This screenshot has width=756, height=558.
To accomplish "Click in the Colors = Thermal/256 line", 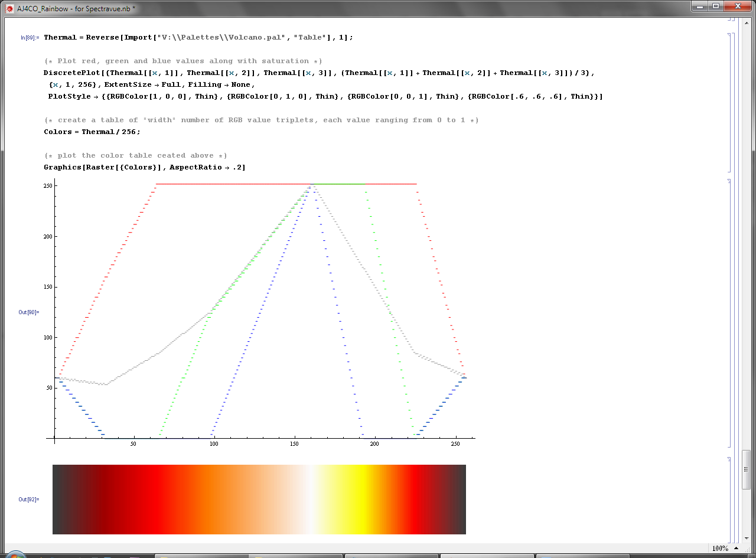I will coord(92,132).
